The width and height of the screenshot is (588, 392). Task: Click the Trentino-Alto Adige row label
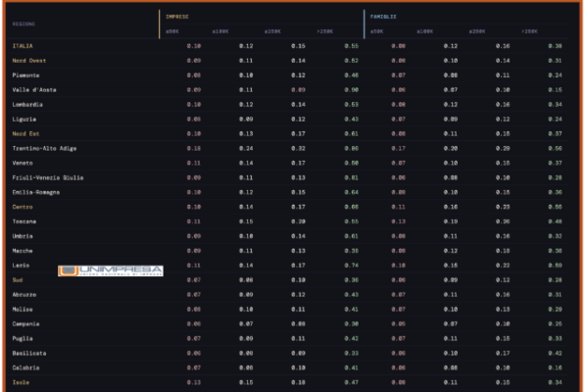point(45,148)
